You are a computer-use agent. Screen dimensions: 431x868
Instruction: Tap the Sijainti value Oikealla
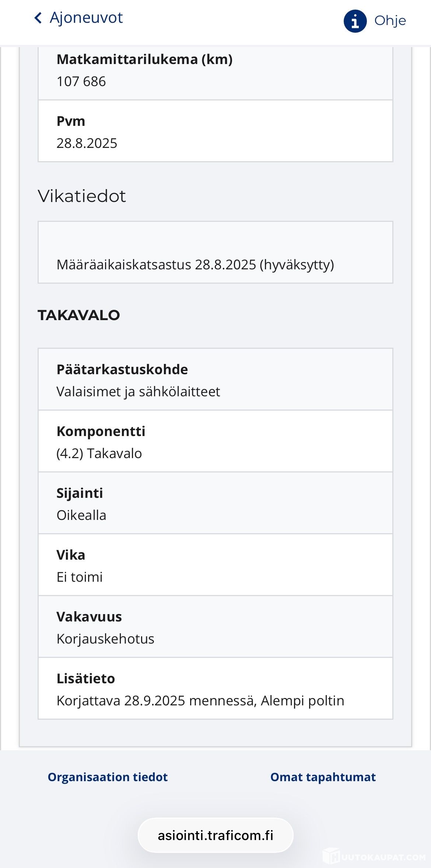(81, 515)
